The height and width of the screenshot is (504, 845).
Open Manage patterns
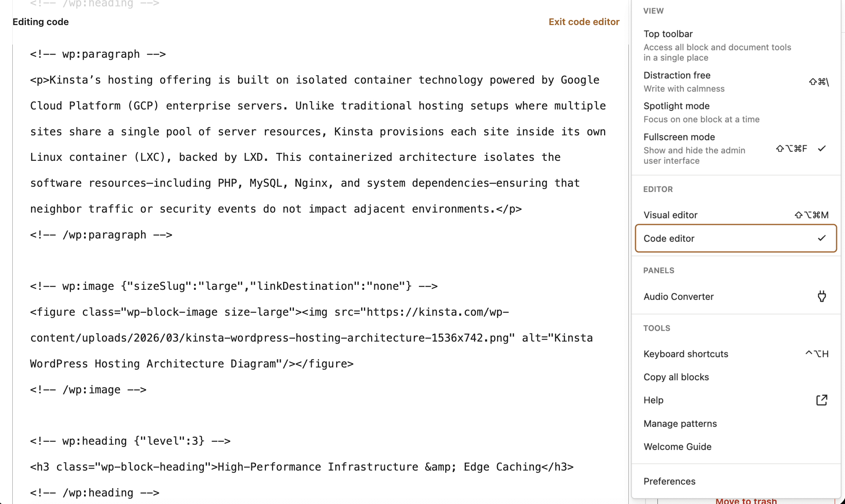pyautogui.click(x=736, y=424)
